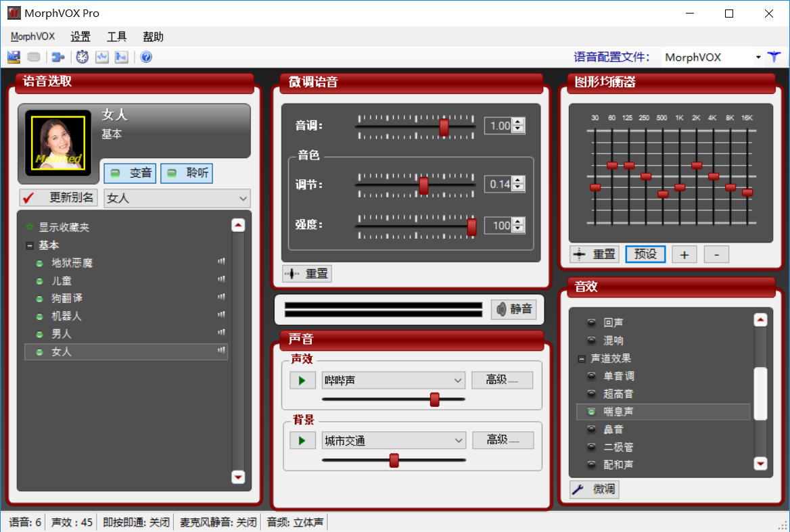This screenshot has width=790, height=532.
Task: Play the 哔哔声 sound effect
Action: (302, 381)
